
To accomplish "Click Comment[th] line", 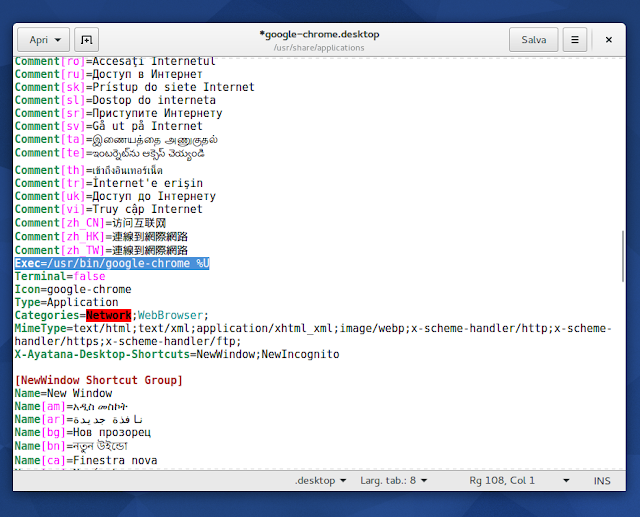I will 89,170.
